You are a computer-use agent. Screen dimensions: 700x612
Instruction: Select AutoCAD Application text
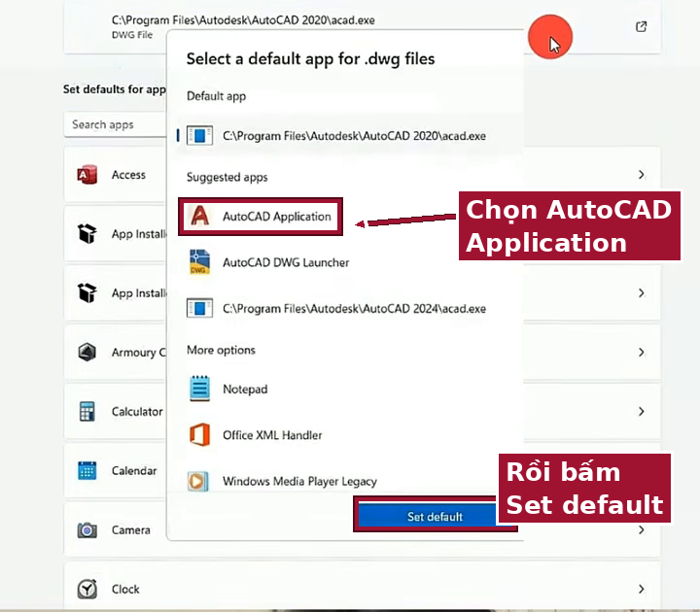point(277,217)
